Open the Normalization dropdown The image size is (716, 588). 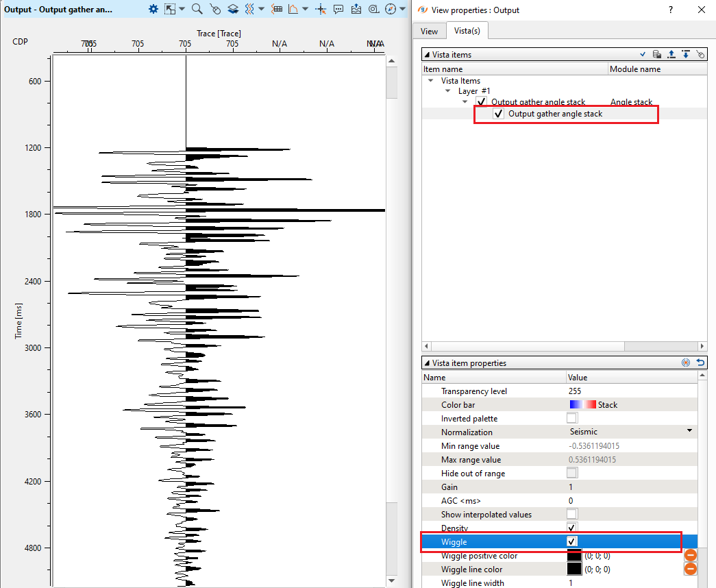(x=689, y=431)
